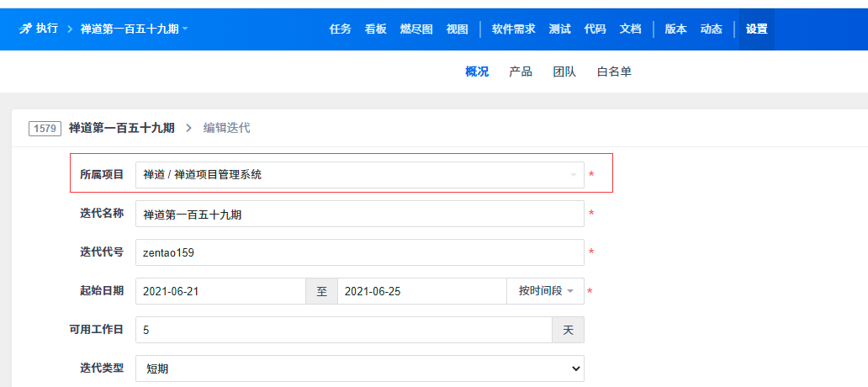Click the breadcrumb chevron before 编辑迭代
The width and height of the screenshot is (868, 387).
188,129
